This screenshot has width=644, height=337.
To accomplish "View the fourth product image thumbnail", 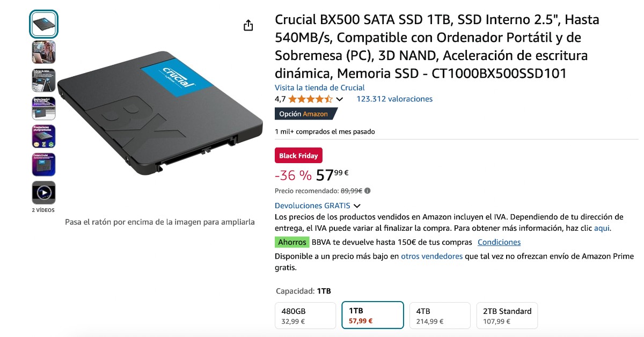I will (x=43, y=108).
